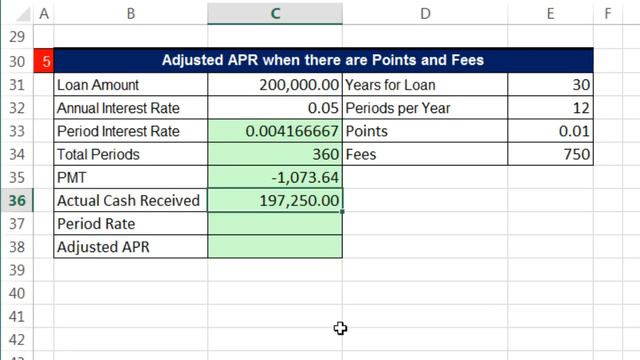
Task: Grab the fill handle of cell C36
Action: click(x=342, y=211)
